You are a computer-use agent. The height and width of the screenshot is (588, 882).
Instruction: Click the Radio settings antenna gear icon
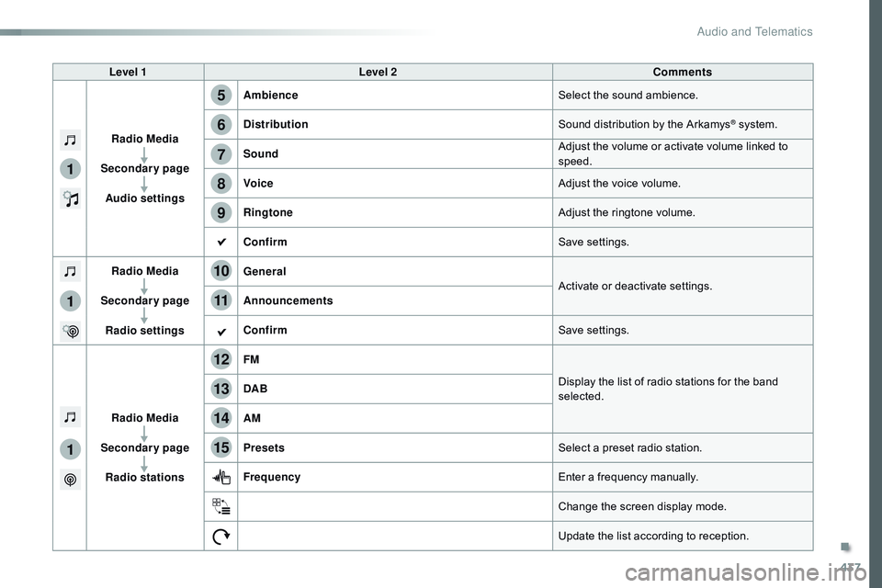tap(71, 332)
